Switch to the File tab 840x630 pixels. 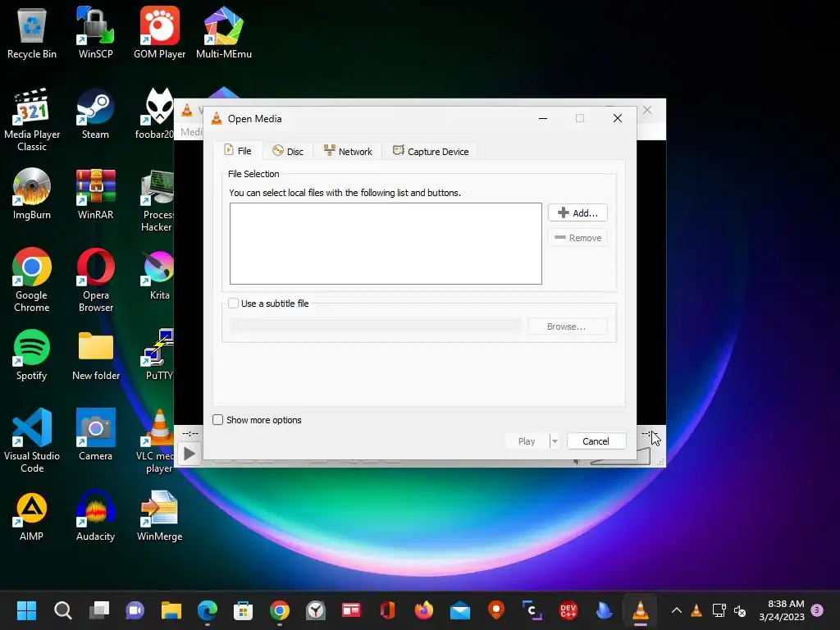pyautogui.click(x=238, y=151)
